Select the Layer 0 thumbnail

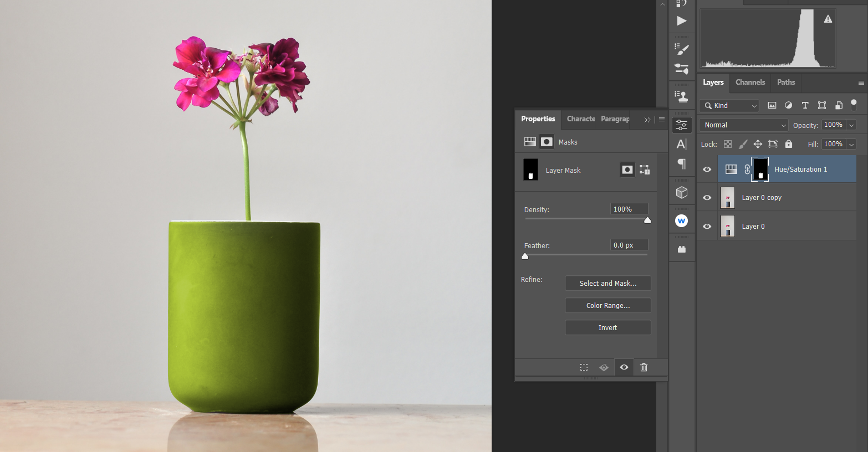pyautogui.click(x=728, y=226)
